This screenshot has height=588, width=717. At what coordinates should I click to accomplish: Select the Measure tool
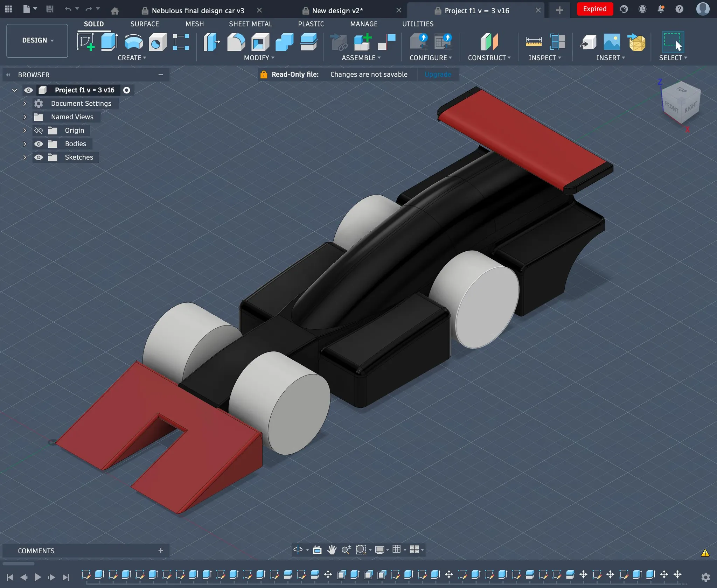tap(534, 42)
